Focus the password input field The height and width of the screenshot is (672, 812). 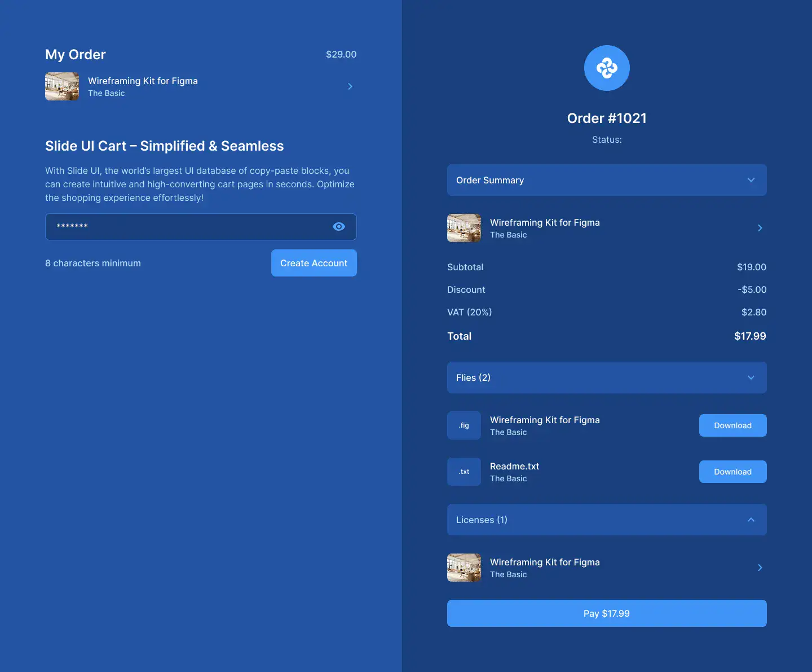[201, 227]
